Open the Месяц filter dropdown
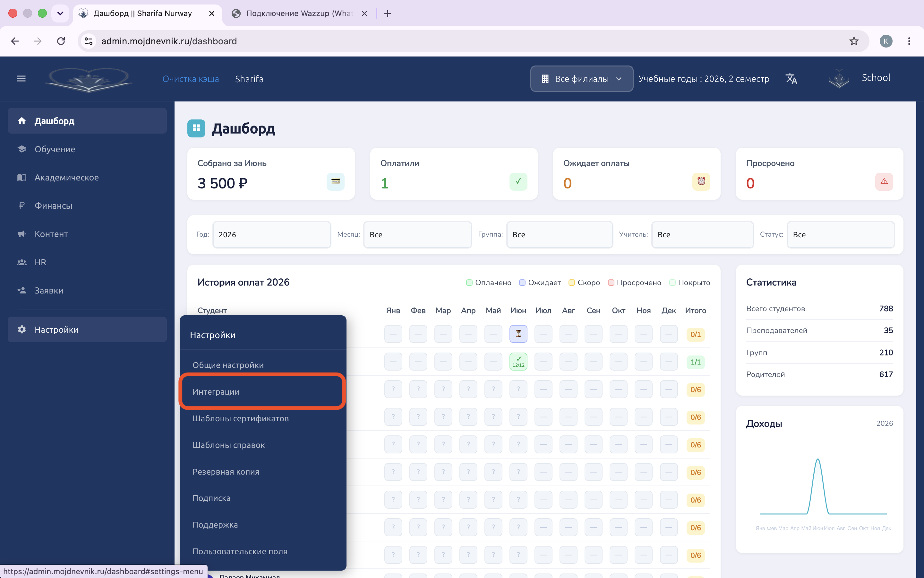Screen dimensions: 924x578 point(418,234)
